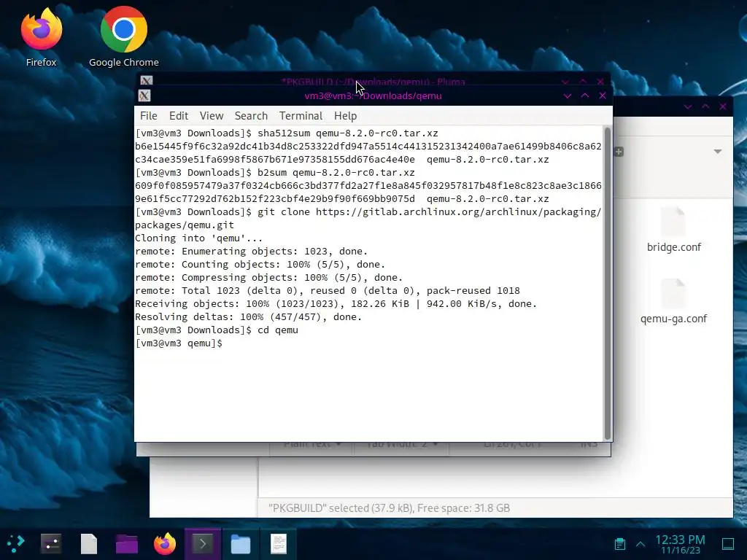Maximize the terminal window

(x=585, y=96)
